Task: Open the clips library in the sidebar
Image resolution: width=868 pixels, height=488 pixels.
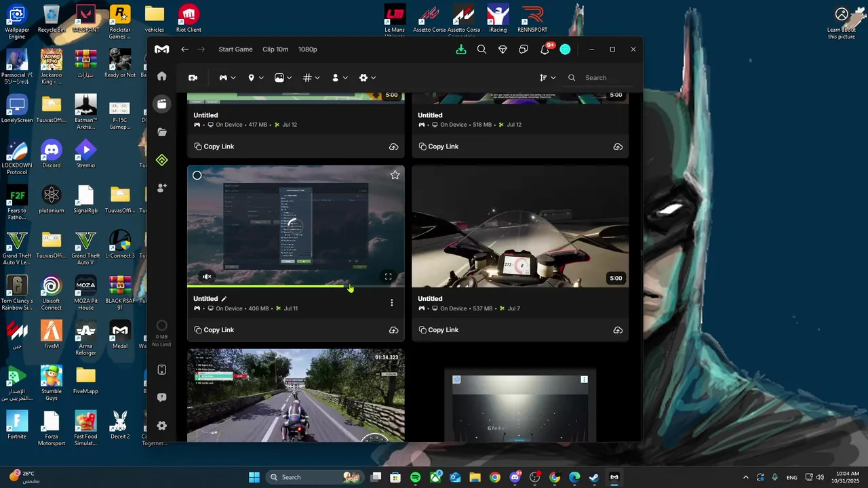Action: pyautogui.click(x=161, y=104)
